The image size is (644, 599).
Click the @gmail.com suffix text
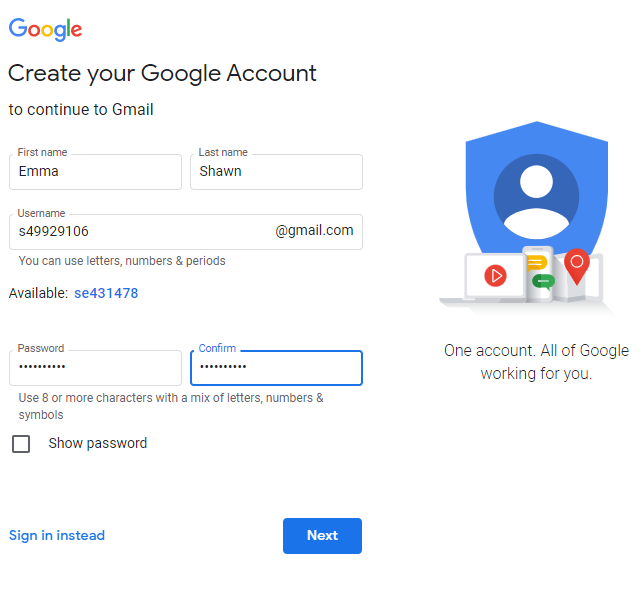point(314,230)
